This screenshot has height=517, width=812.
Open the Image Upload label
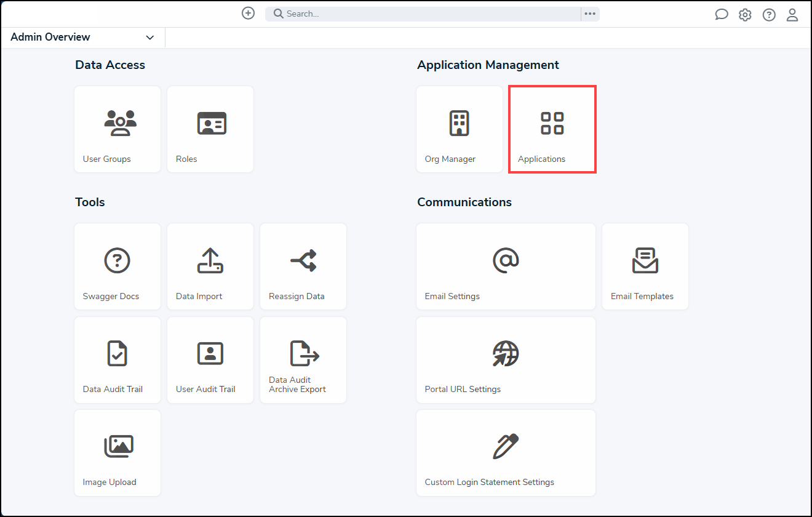(x=109, y=482)
